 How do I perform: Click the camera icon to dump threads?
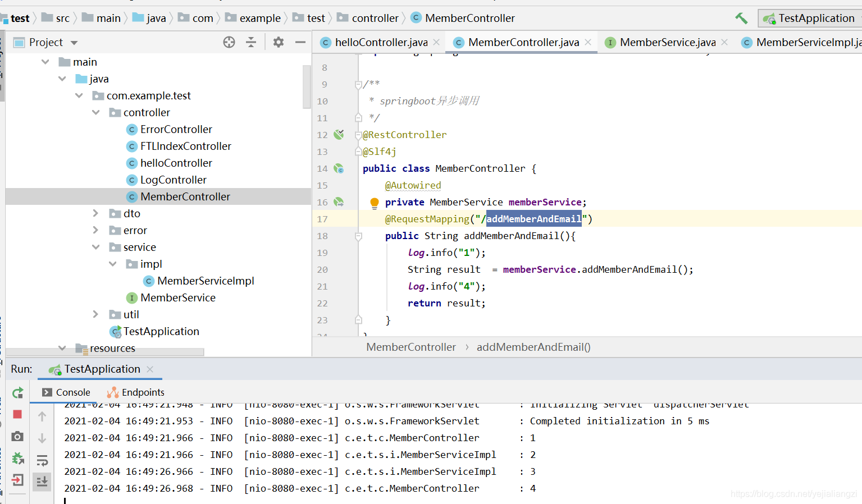pyautogui.click(x=17, y=436)
